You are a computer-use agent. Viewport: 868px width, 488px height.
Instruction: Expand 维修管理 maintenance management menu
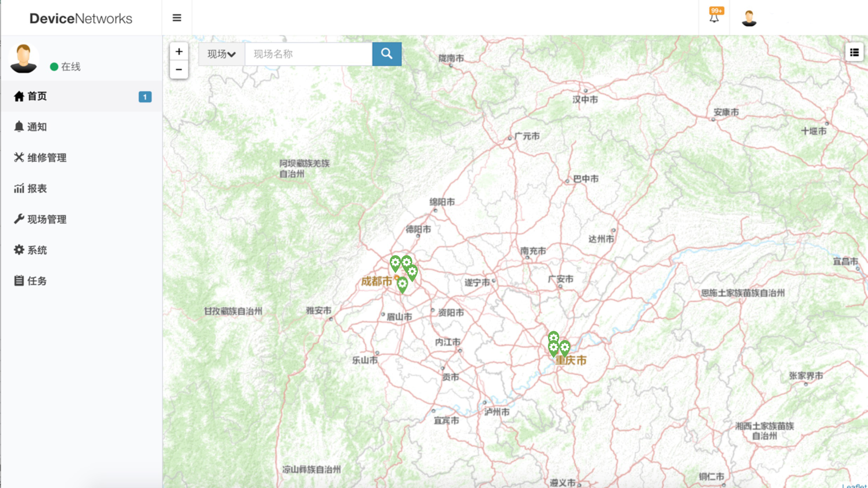tap(47, 158)
